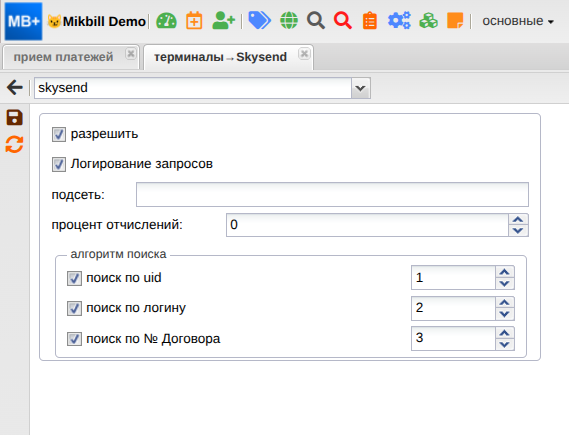
Task: Open the orange clipboard icon
Action: click(x=370, y=20)
